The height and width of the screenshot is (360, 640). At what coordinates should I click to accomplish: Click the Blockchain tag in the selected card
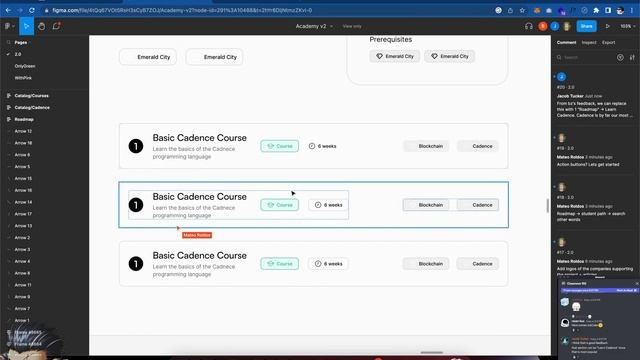coord(426,205)
